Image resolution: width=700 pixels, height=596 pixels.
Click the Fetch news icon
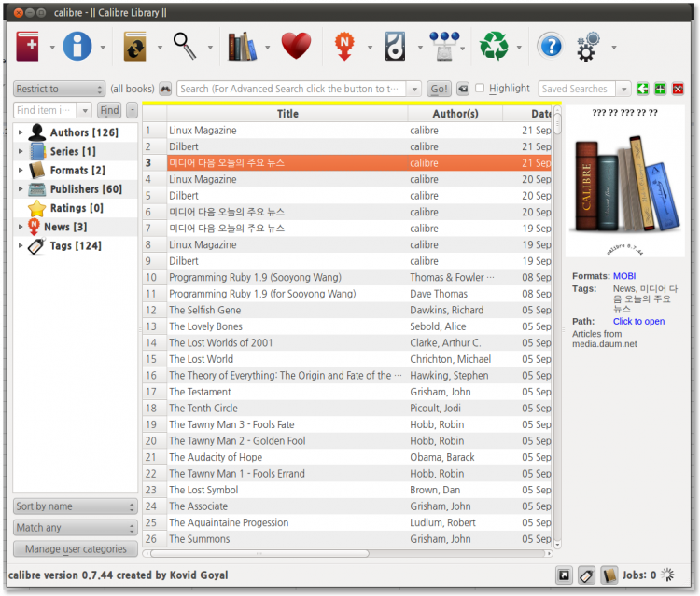(344, 47)
